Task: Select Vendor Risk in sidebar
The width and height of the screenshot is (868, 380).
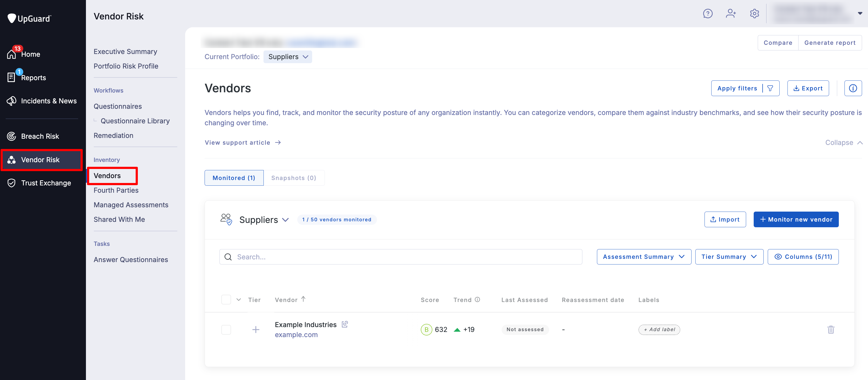Action: click(42, 160)
